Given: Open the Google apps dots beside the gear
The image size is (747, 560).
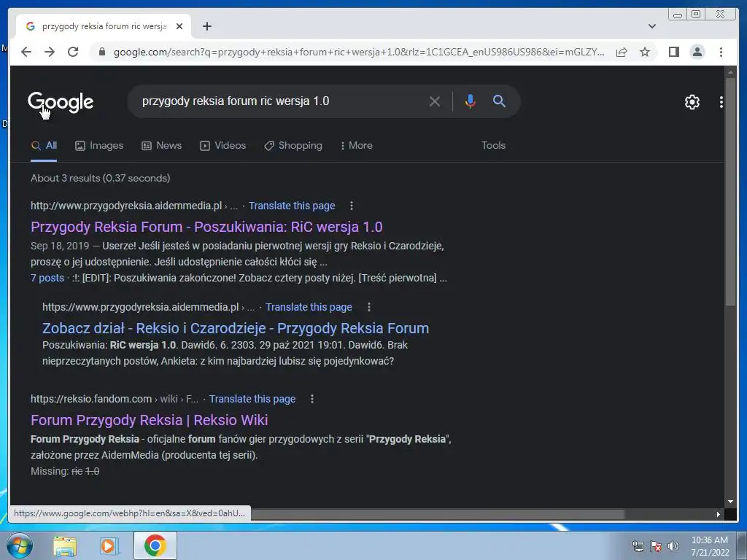Looking at the screenshot, I should tap(721, 102).
